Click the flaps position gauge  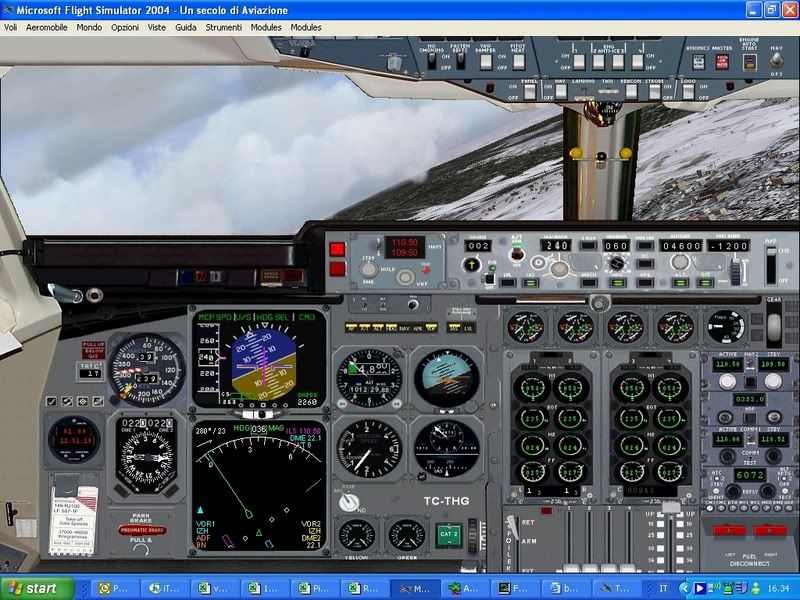[x=726, y=327]
